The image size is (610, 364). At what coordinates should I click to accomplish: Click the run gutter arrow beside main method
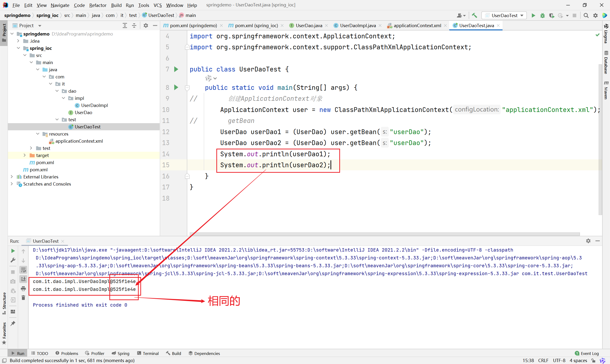point(176,87)
